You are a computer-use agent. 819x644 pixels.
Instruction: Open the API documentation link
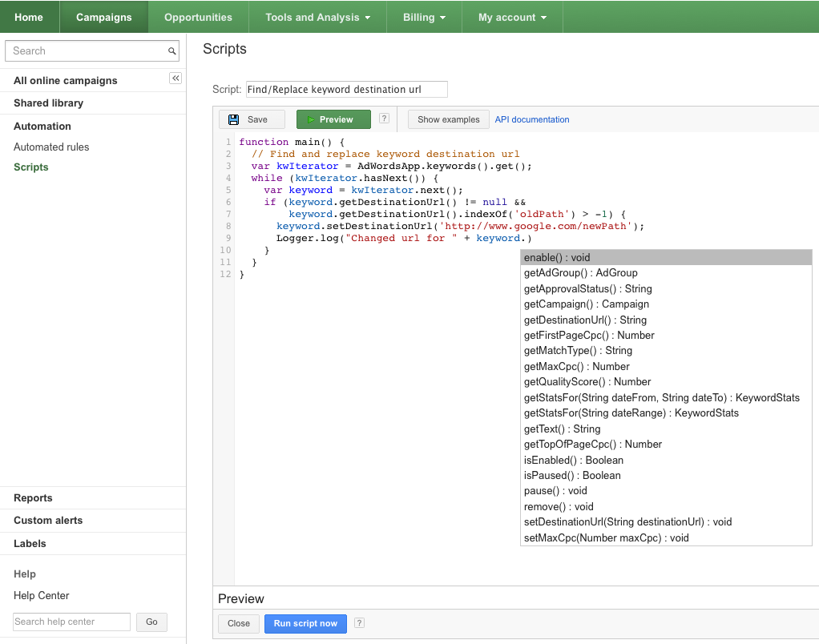pyautogui.click(x=532, y=119)
